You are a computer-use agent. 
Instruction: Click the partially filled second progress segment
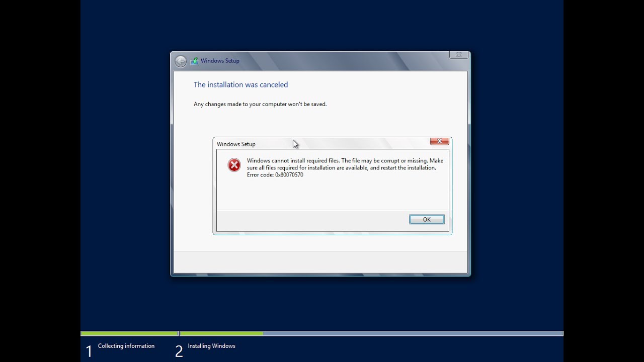coord(221,333)
